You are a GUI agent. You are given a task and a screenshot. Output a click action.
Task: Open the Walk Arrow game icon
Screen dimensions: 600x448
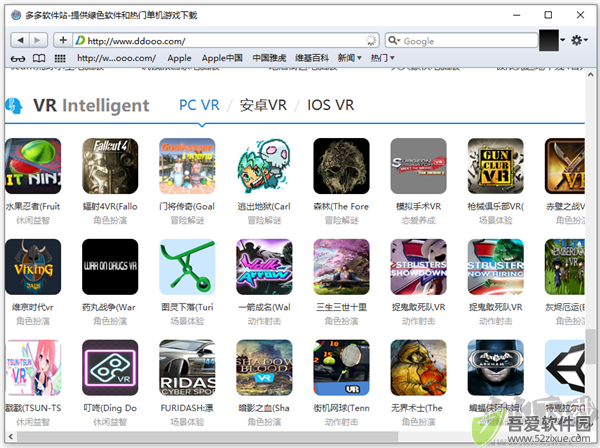(264, 267)
